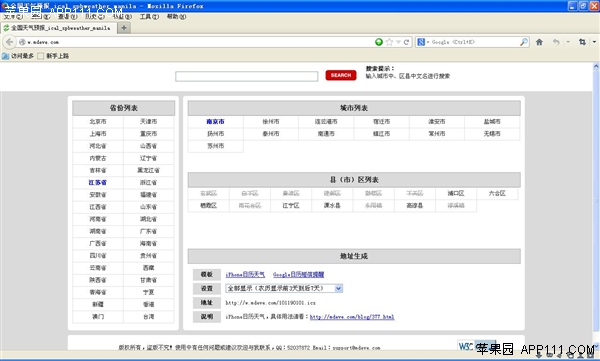Viewport: 600px width, 361px height.
Task: Go to the home page icon
Action: [539, 42]
